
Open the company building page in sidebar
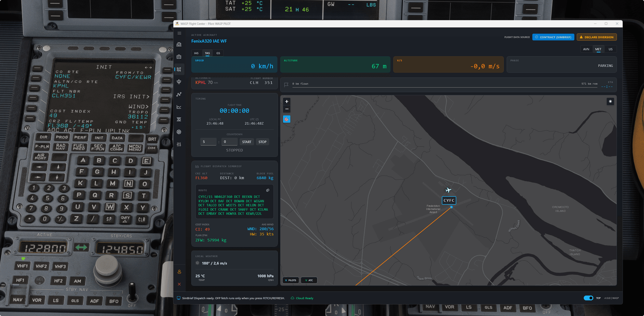(x=179, y=44)
